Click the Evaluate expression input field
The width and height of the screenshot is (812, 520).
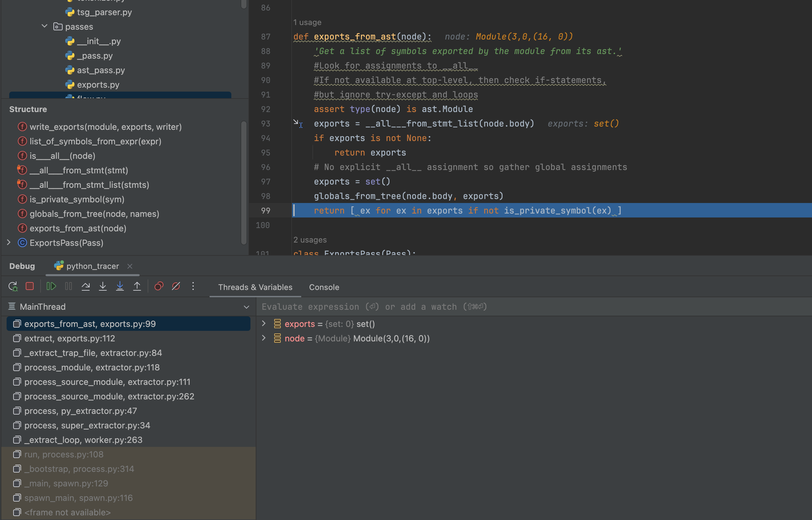pos(534,307)
